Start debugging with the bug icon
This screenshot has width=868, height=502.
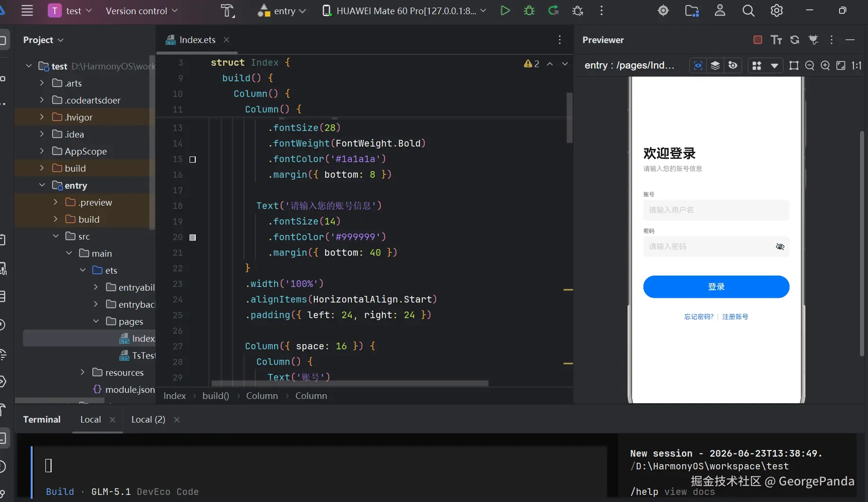coord(529,10)
